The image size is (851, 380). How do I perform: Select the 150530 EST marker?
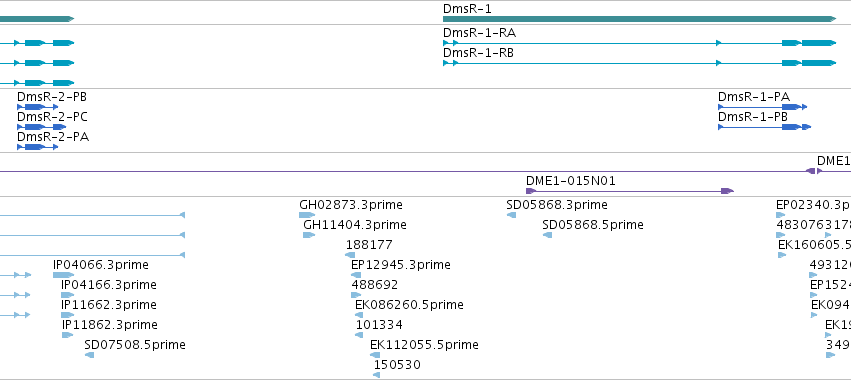coord(377,375)
